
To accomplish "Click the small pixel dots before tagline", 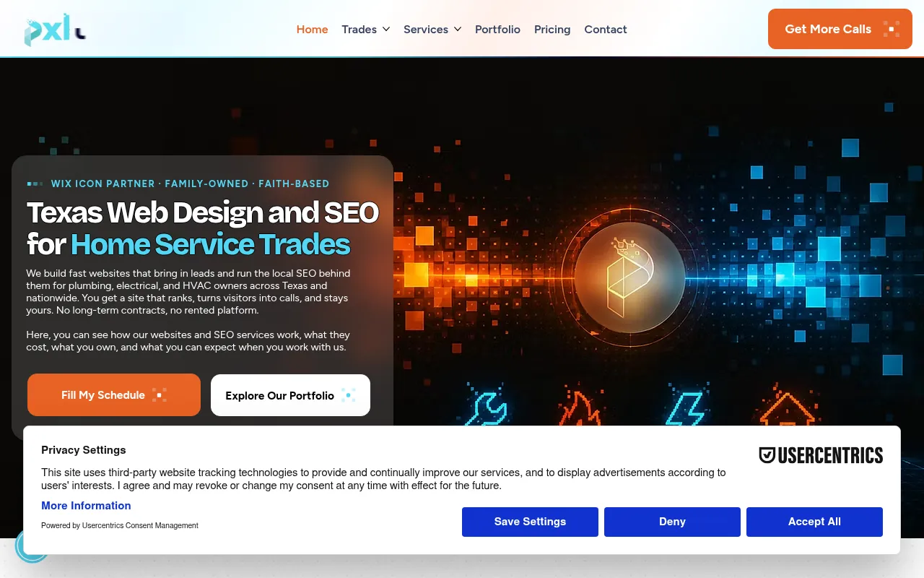I will (x=35, y=184).
